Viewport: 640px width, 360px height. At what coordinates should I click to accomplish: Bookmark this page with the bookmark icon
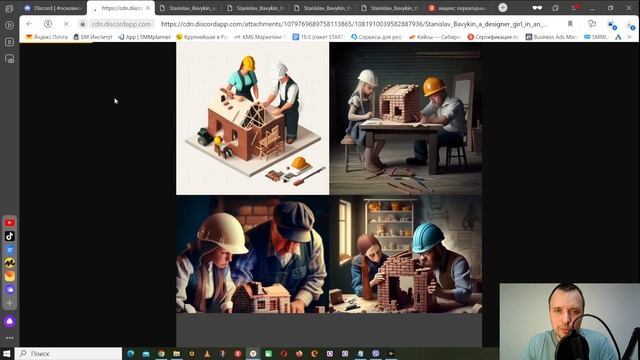[x=570, y=24]
